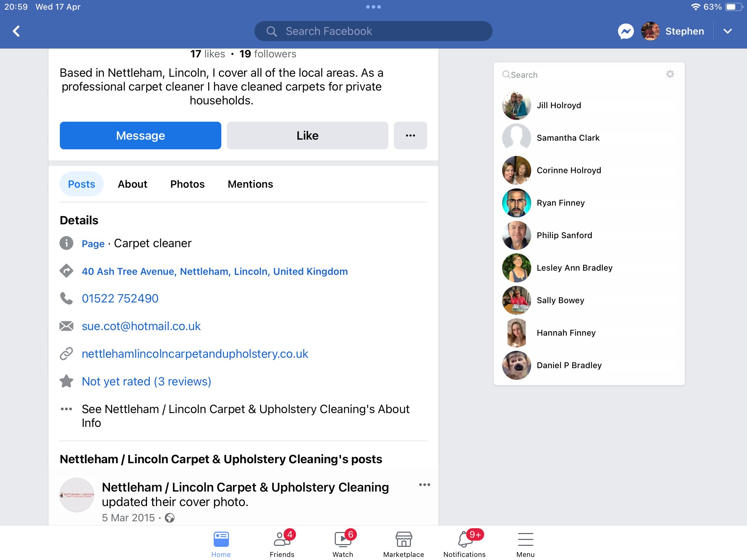Open nettlehamlincolncarpetandupholstery.co.uk website
The image size is (747, 560).
(x=195, y=354)
